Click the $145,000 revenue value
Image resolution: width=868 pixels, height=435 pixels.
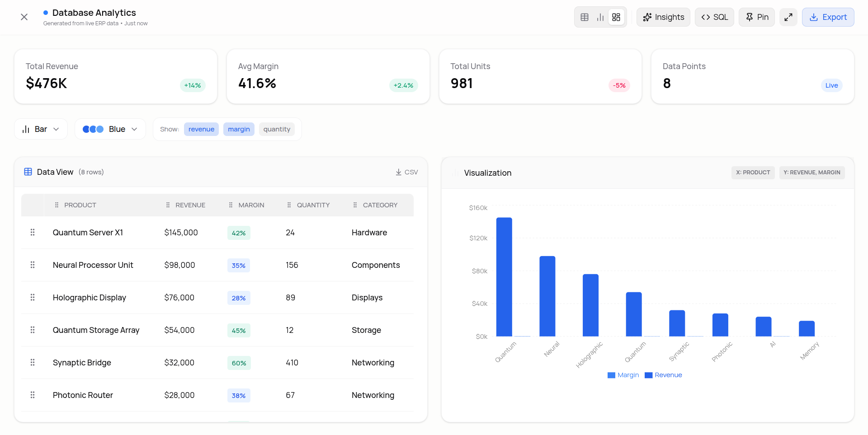click(x=181, y=233)
